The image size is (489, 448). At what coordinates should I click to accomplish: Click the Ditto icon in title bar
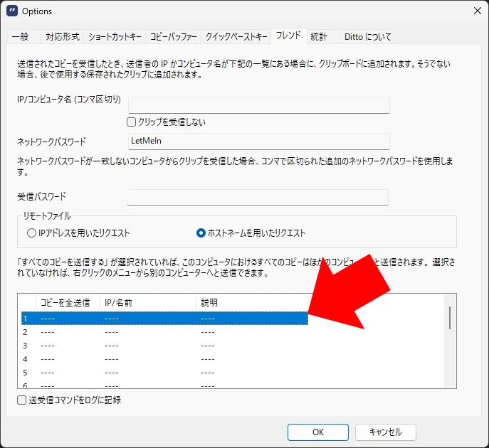[x=11, y=11]
